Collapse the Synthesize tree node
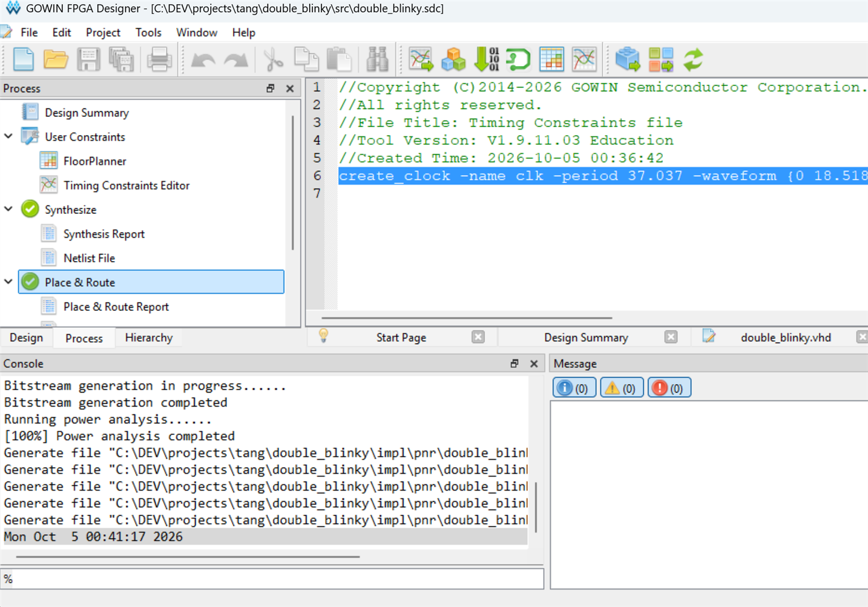This screenshot has height=607, width=868. click(x=8, y=209)
